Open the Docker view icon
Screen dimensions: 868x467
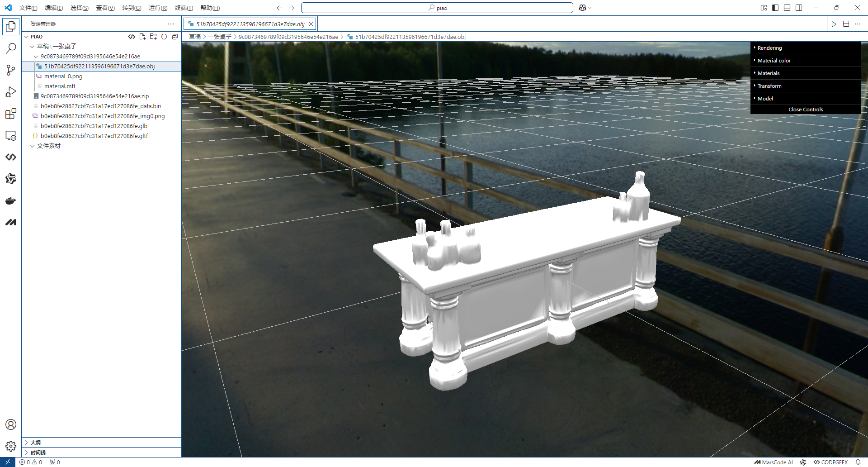pos(11,200)
